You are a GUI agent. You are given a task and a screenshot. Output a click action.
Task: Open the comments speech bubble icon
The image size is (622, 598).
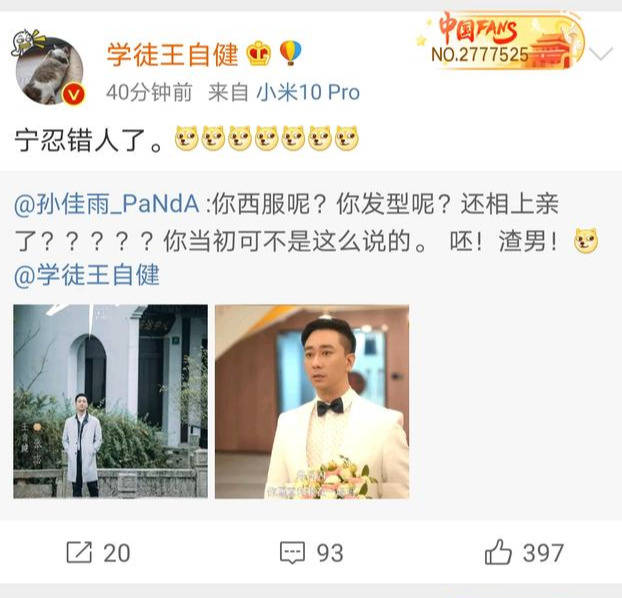coord(292,552)
